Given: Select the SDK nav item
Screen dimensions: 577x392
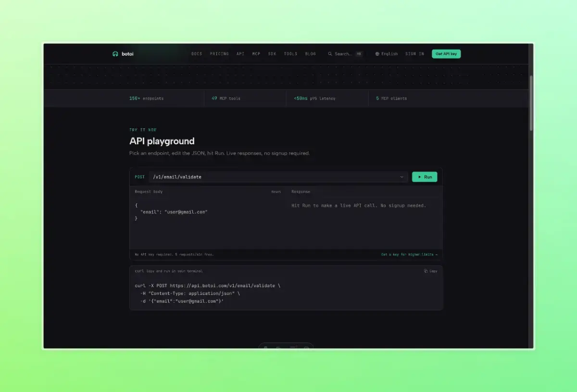Looking at the screenshot, I should [x=272, y=54].
